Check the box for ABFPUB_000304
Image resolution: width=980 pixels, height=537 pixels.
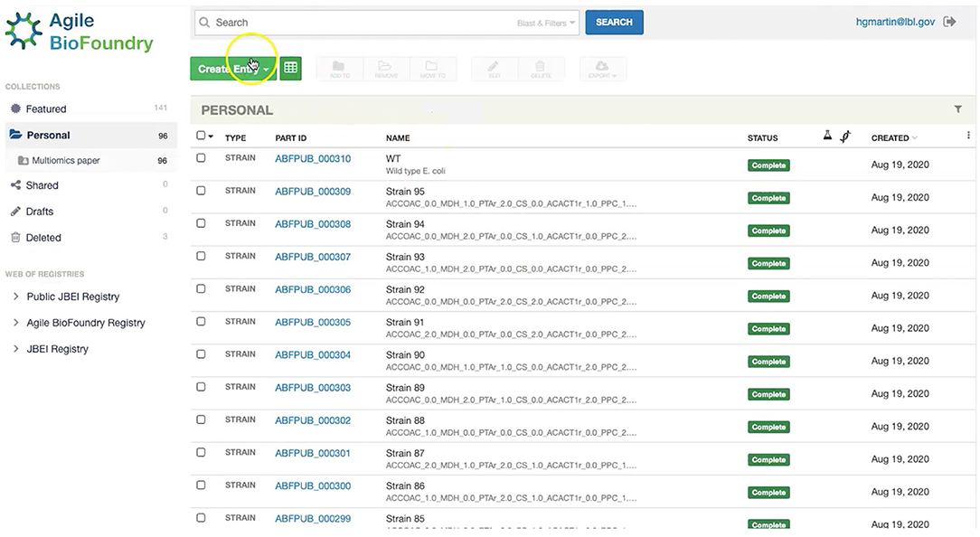(201, 354)
